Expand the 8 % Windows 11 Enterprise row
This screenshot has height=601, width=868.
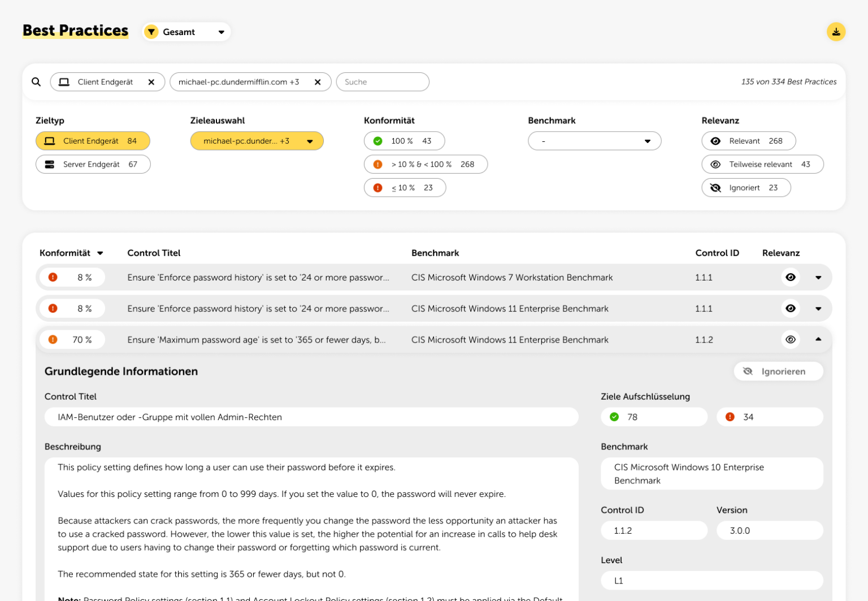tap(818, 309)
